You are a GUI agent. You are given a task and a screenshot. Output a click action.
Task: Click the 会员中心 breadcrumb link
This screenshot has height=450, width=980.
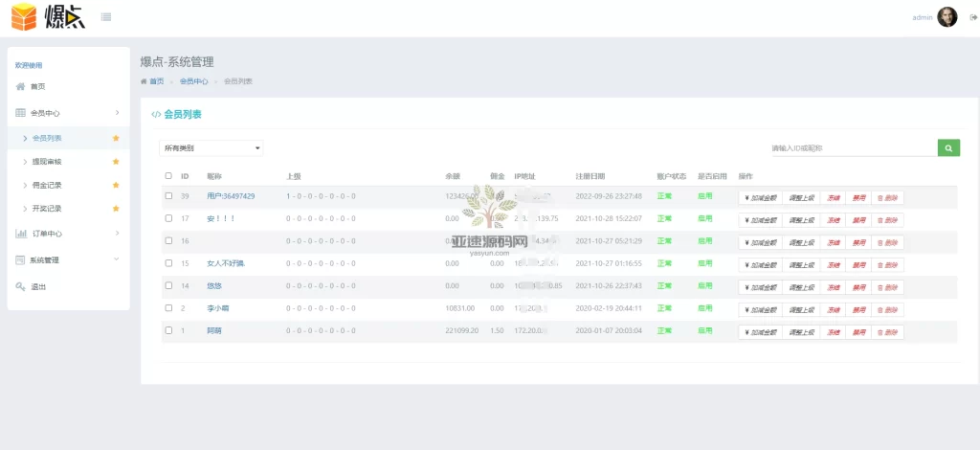pos(193,81)
